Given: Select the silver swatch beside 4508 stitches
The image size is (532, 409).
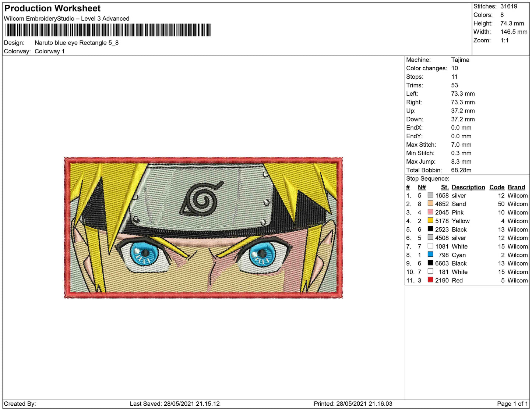Looking at the screenshot, I should pos(430,237).
